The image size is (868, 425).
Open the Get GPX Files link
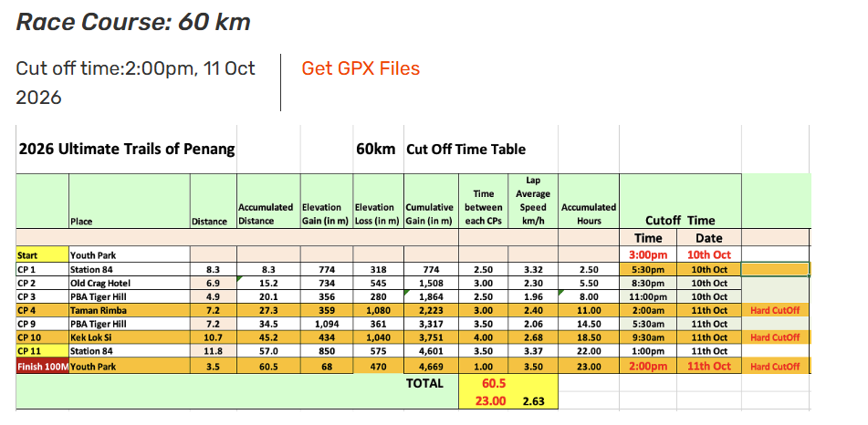coord(361,68)
